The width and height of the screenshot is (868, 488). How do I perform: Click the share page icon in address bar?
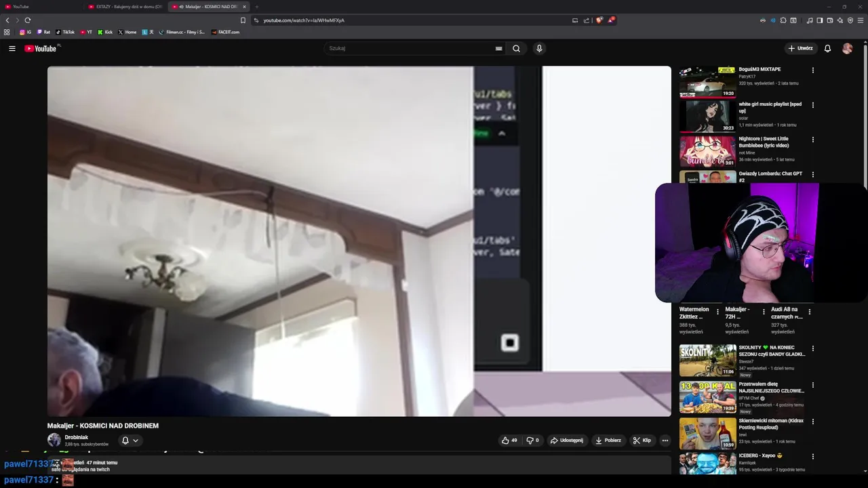(587, 20)
